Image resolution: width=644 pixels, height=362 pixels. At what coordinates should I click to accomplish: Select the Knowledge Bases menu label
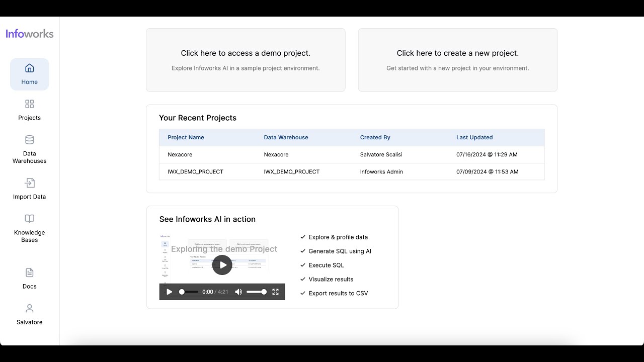click(x=30, y=236)
